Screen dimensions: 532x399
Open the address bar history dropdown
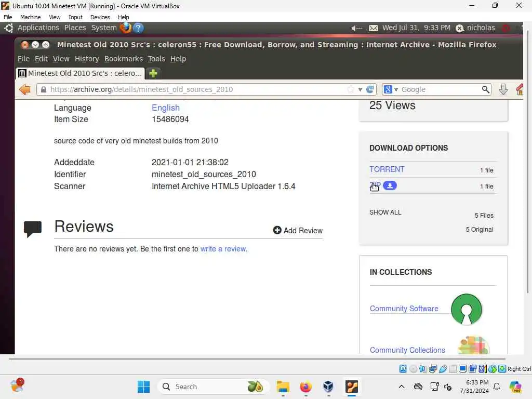pyautogui.click(x=360, y=89)
